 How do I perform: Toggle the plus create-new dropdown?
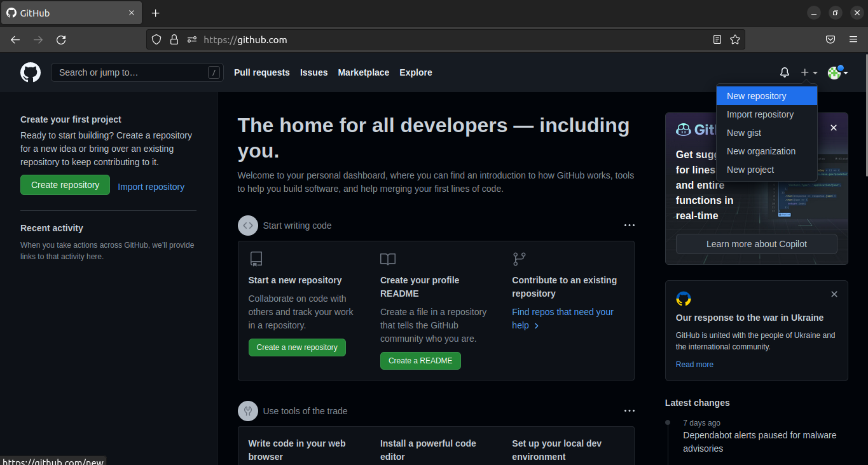(x=809, y=72)
